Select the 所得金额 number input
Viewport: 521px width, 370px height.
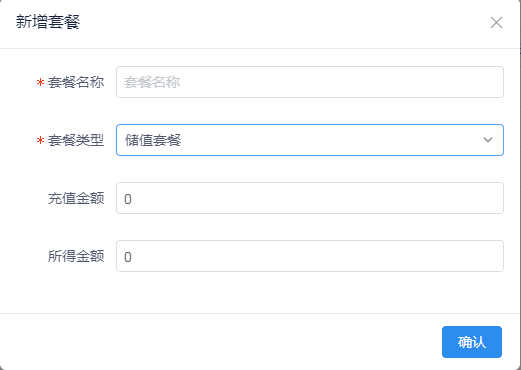click(x=310, y=256)
